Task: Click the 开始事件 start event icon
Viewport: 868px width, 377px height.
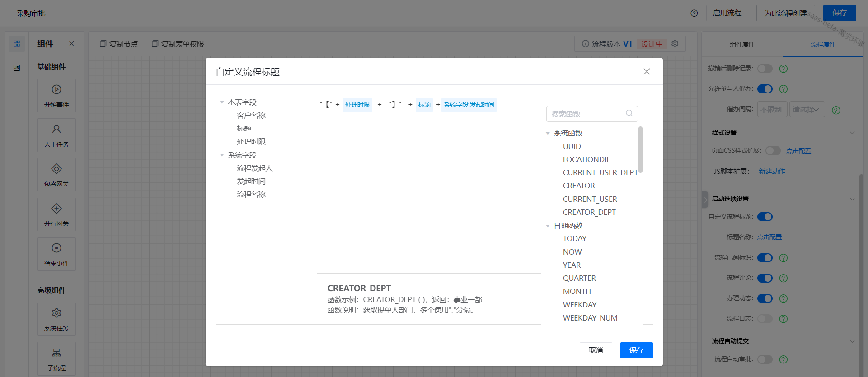Action: click(56, 89)
